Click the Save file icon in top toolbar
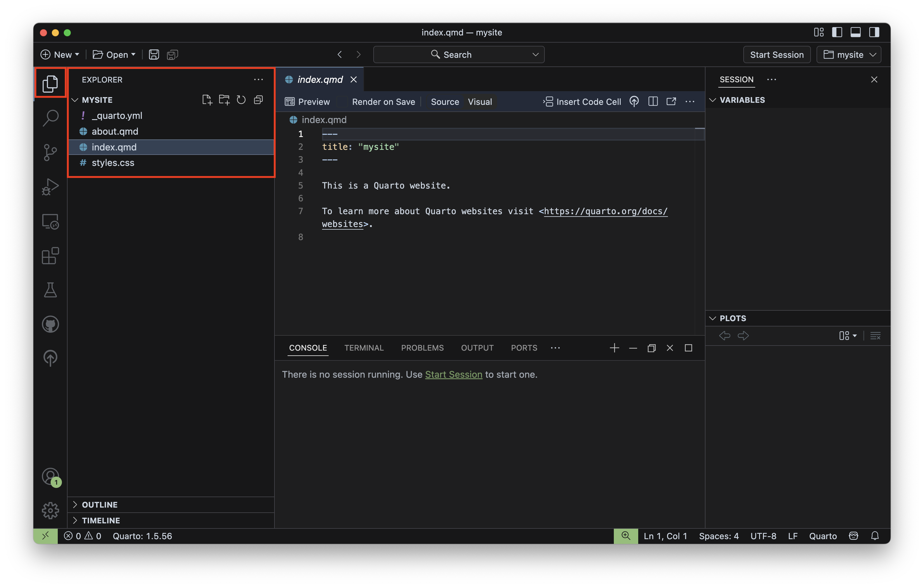 click(x=154, y=55)
